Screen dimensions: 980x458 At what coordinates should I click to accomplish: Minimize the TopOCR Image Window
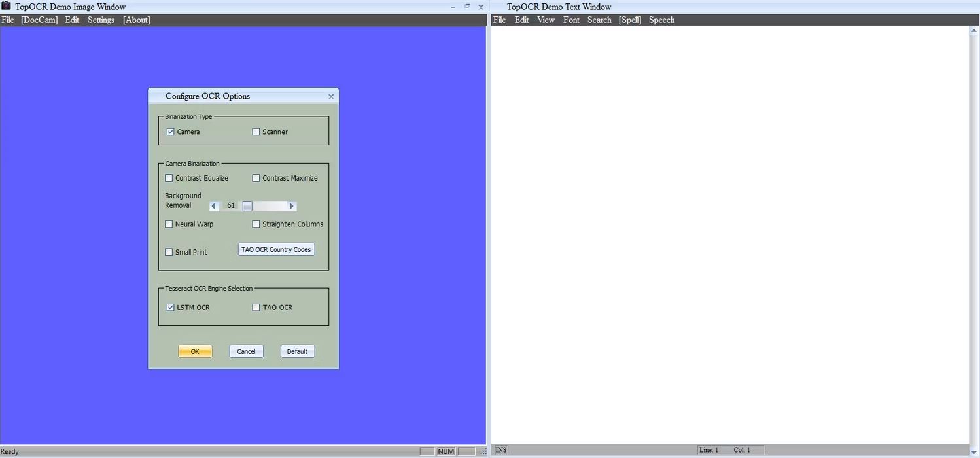453,7
